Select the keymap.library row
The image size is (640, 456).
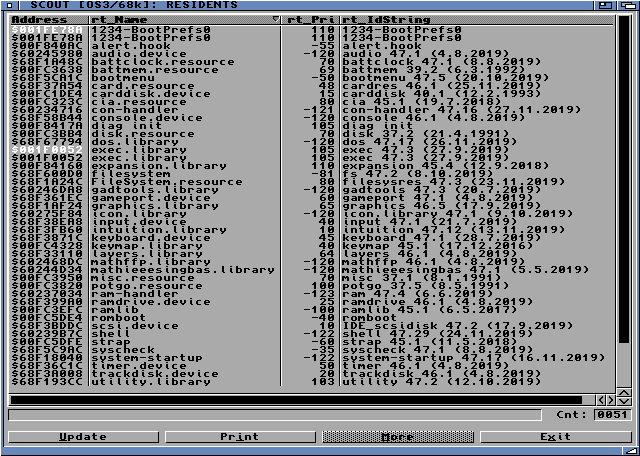coord(311,246)
